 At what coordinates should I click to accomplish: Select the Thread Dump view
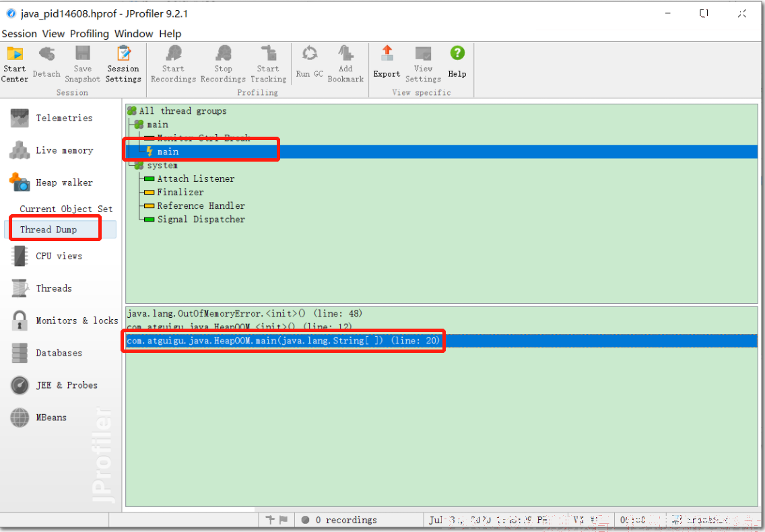click(60, 230)
